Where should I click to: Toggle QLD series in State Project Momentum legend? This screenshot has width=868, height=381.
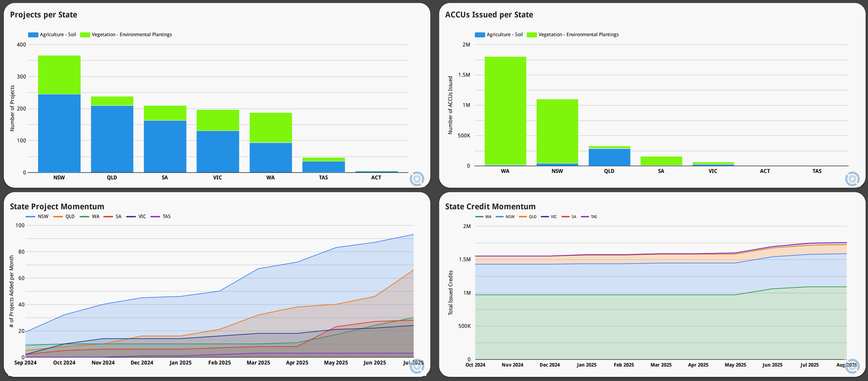(64, 217)
